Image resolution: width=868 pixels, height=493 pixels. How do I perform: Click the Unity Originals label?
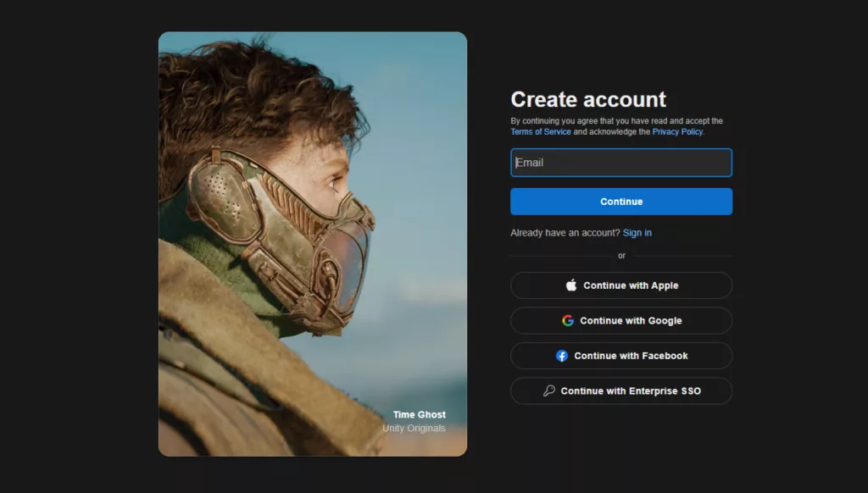[414, 429]
